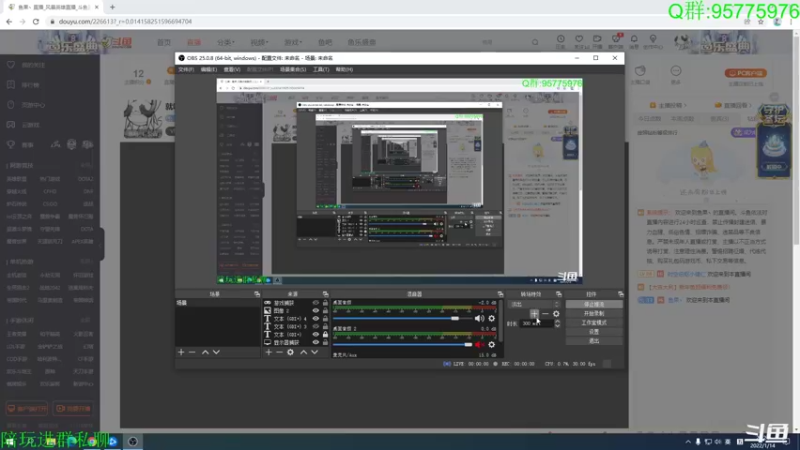
Task: Add a new source with the Sources panel plus icon
Action: (x=268, y=352)
